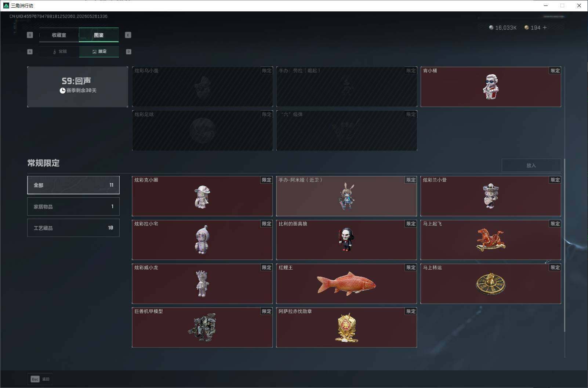Click the D key hint icon
This screenshot has width=588, height=388.
click(128, 52)
